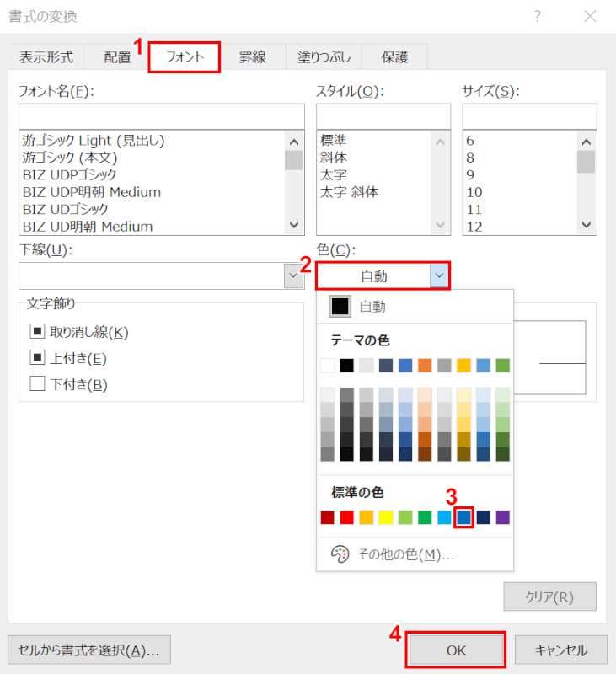Switch to the 罫線 tab
This screenshot has height=674, width=616.
(252, 57)
